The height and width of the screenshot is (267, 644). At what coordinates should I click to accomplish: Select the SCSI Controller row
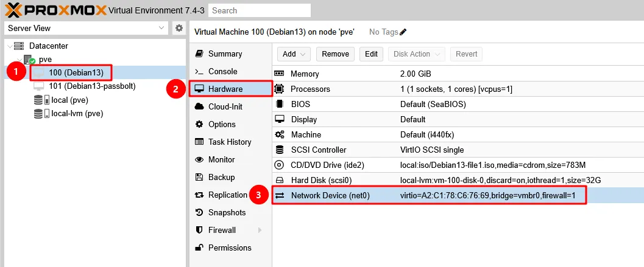[x=458, y=150]
